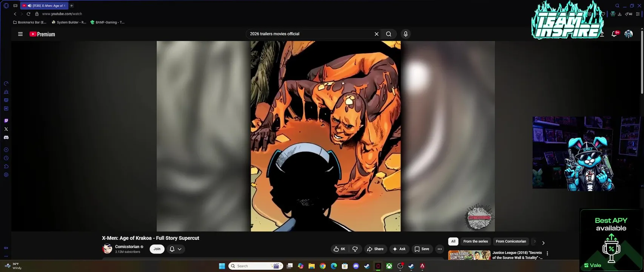Share the X-Men video
The height and width of the screenshot is (272, 644).
point(375,249)
